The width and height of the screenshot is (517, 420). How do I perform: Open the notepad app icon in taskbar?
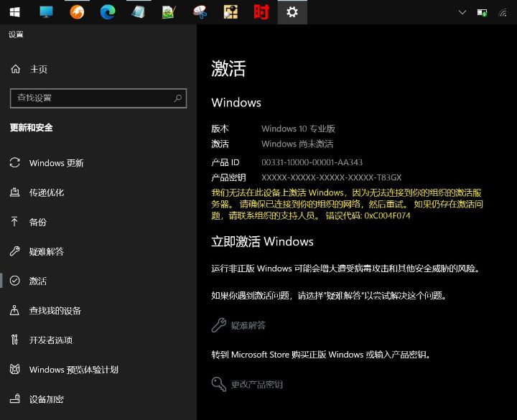[138, 12]
